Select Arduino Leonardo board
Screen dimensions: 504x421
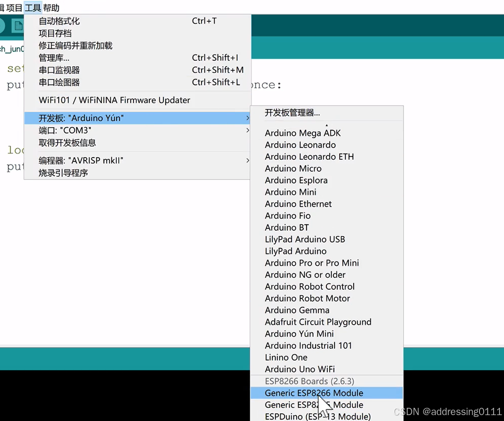(326, 145)
